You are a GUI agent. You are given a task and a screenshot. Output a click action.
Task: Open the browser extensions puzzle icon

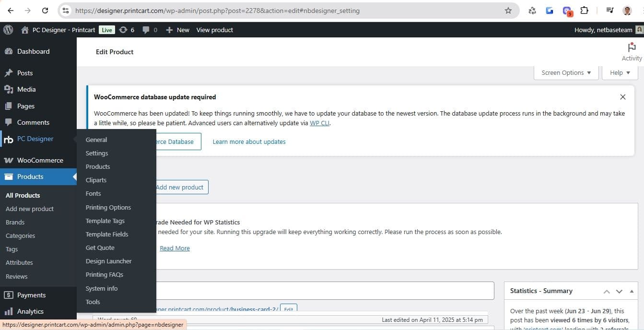(584, 10)
